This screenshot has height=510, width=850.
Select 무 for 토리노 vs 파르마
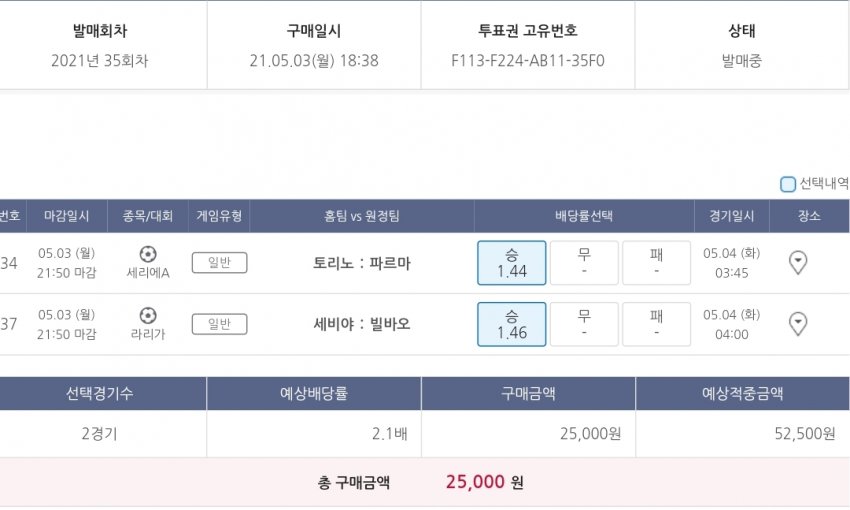[x=584, y=263]
